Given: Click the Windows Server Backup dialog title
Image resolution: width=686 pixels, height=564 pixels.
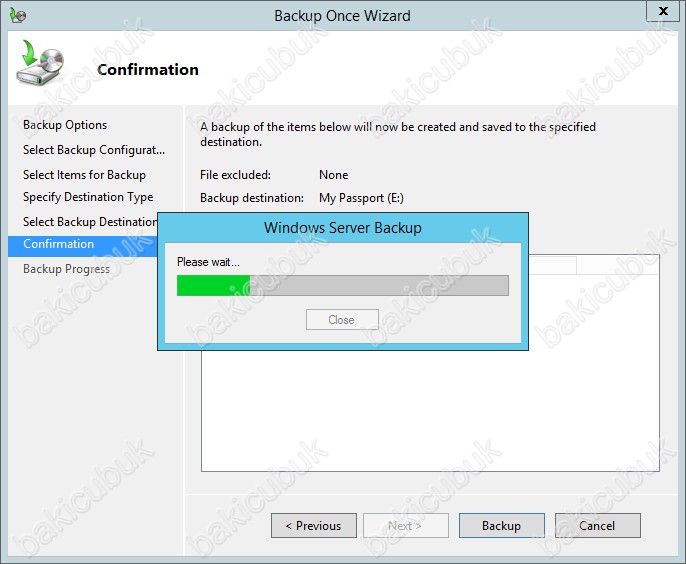Looking at the screenshot, I should tap(343, 228).
